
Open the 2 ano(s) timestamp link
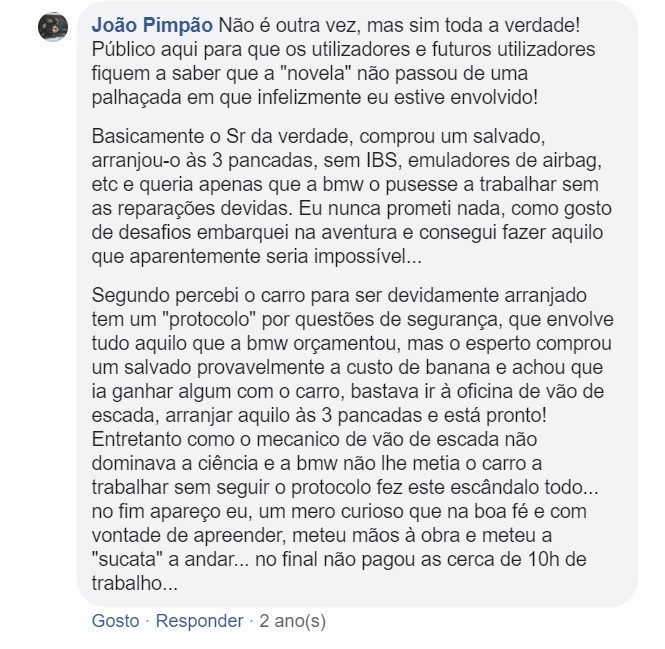pos(293,621)
